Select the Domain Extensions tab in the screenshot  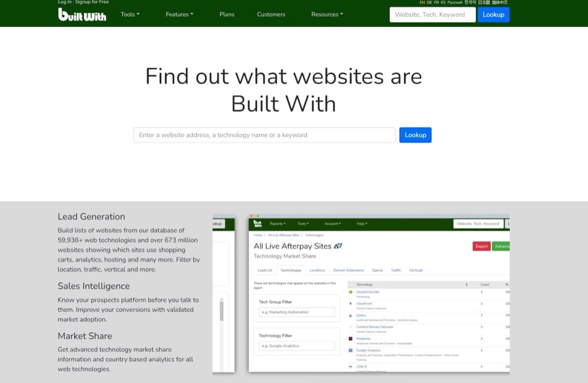pos(348,270)
